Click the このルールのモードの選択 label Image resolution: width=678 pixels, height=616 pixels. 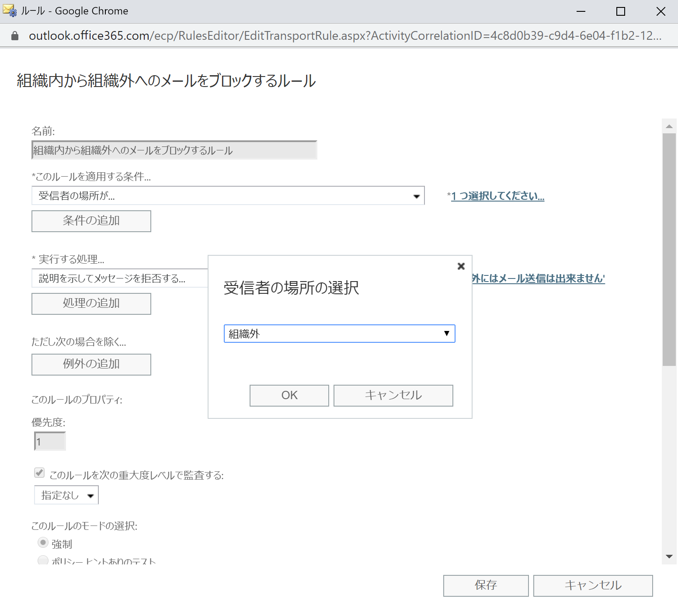(84, 526)
